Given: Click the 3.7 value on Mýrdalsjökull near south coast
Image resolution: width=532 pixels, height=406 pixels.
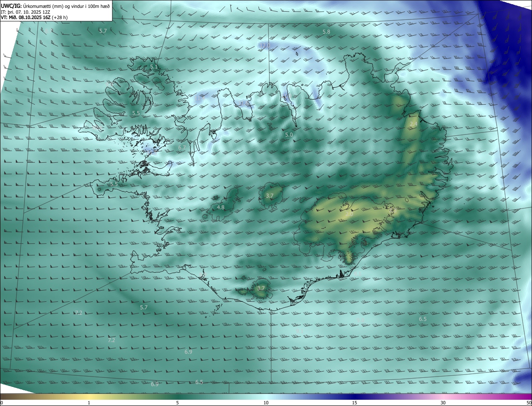Looking at the screenshot, I should (261, 288).
